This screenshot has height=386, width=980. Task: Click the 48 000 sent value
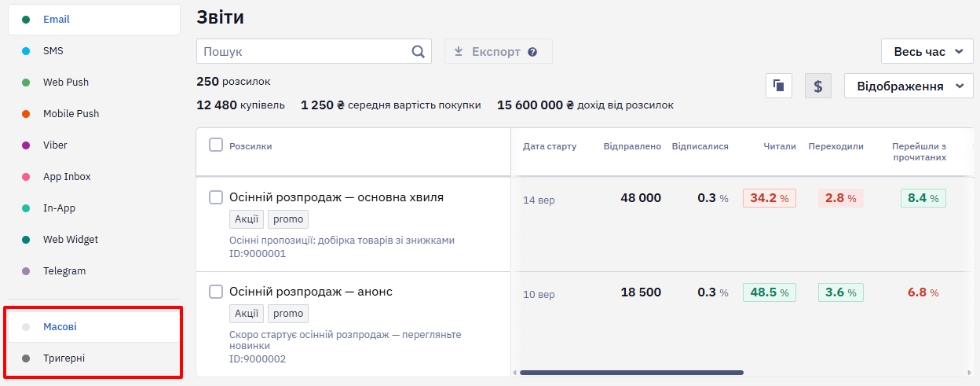641,198
